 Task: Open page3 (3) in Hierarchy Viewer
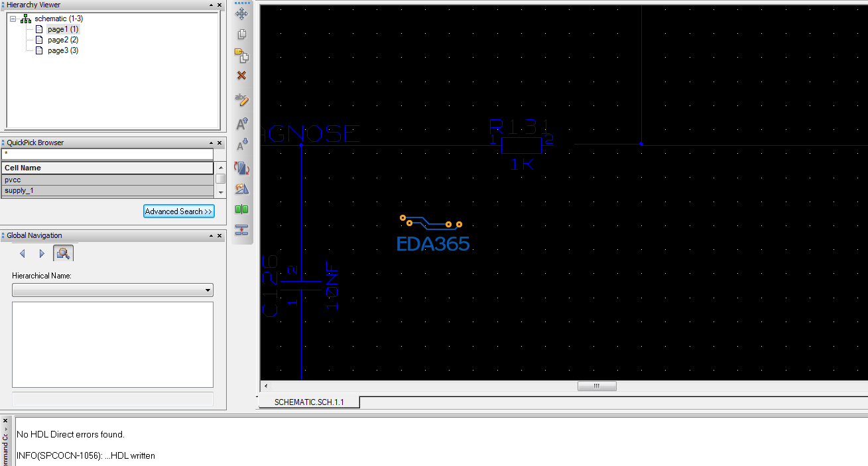(x=63, y=50)
